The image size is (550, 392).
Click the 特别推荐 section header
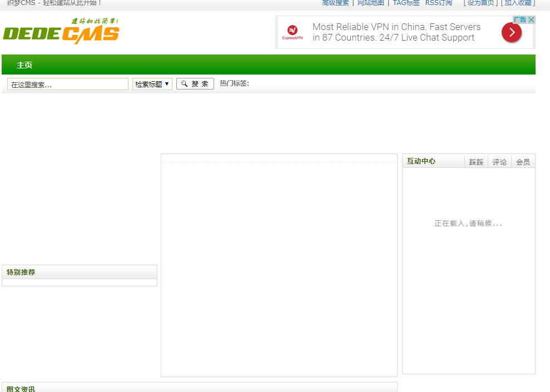(x=80, y=272)
